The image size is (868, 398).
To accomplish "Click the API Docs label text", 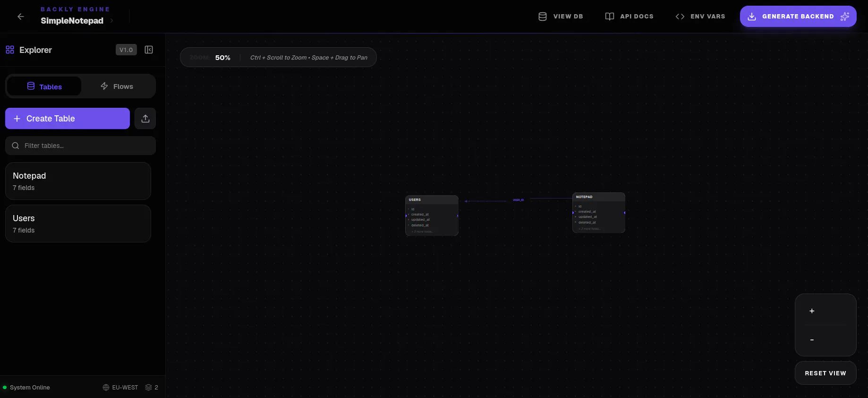I will (x=637, y=17).
